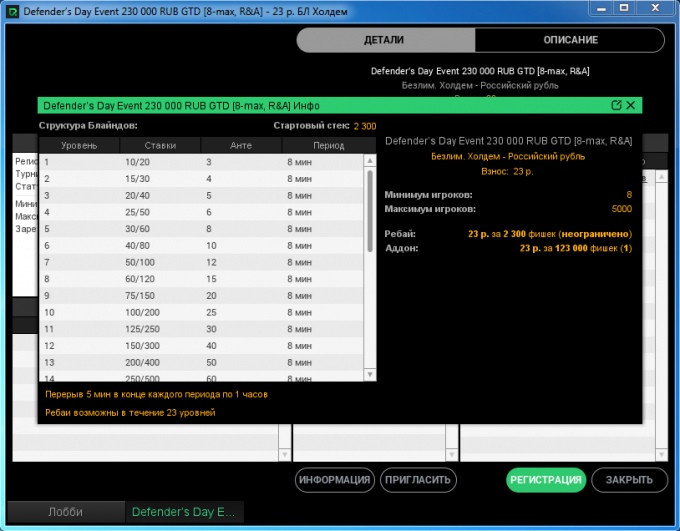Image resolution: width=680 pixels, height=531 pixels.
Task: Click the Период column header
Action: click(327, 145)
